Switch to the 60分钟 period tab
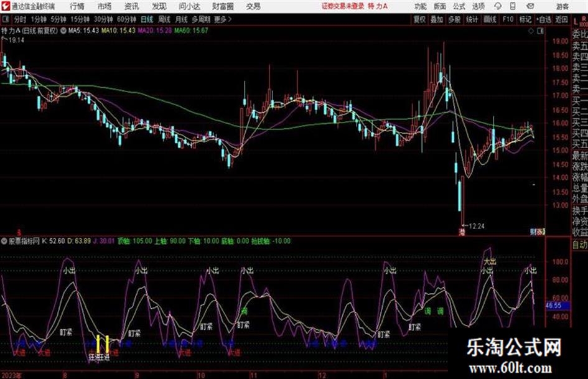The image size is (588, 379). point(126,19)
